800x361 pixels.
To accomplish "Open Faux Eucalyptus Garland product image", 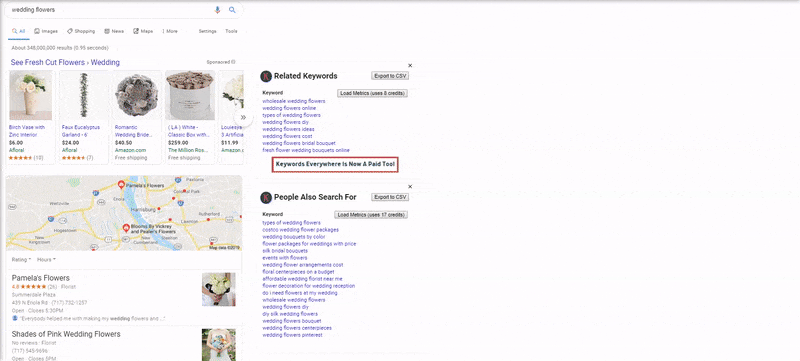I will tap(84, 95).
